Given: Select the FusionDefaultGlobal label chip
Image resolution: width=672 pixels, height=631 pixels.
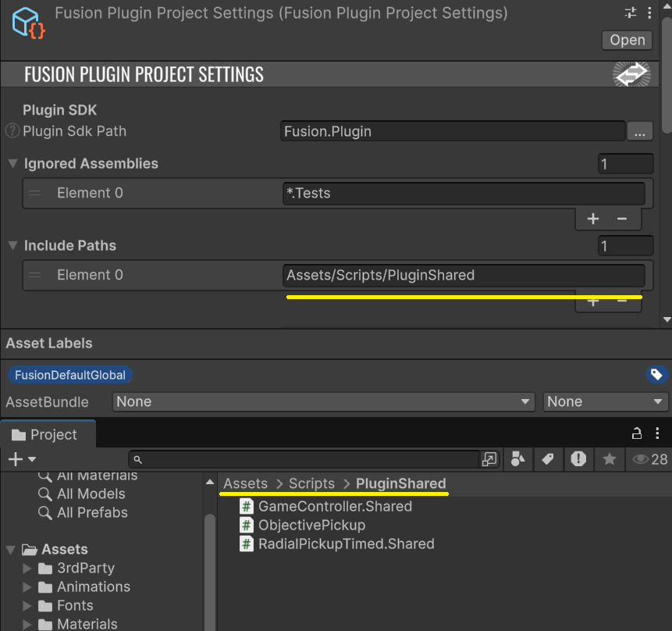Looking at the screenshot, I should pyautogui.click(x=70, y=375).
